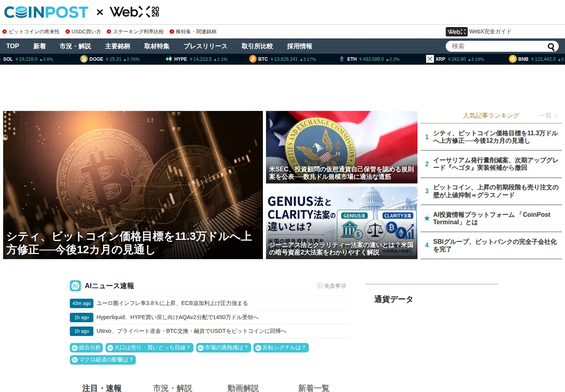Open the TOP menu item
Viewport: 565px width, 392px height.
(x=13, y=46)
